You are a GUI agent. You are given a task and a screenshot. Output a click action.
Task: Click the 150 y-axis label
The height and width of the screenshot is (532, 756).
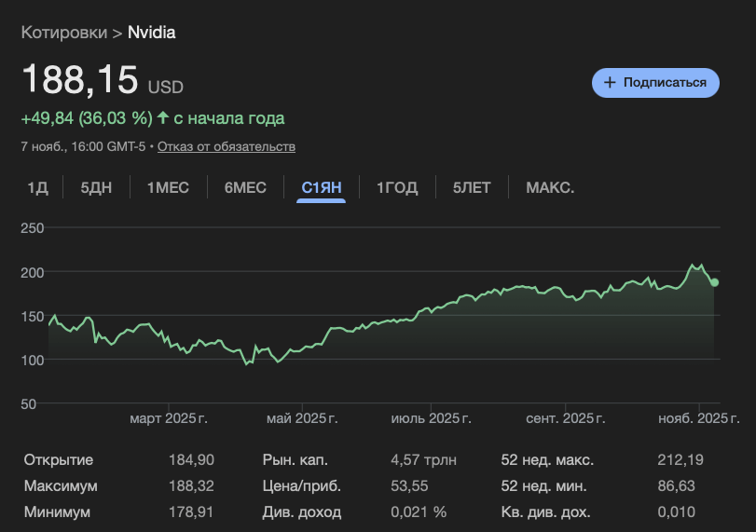[x=33, y=317]
